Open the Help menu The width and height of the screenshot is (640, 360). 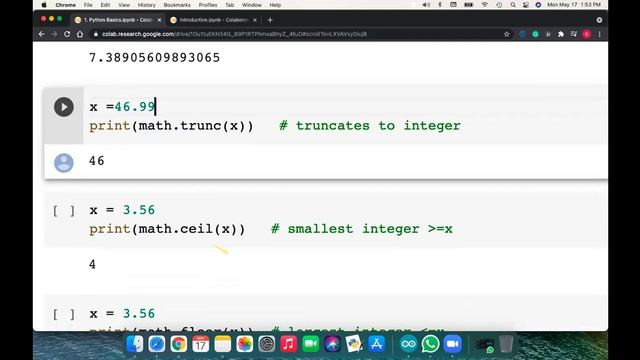275,5
